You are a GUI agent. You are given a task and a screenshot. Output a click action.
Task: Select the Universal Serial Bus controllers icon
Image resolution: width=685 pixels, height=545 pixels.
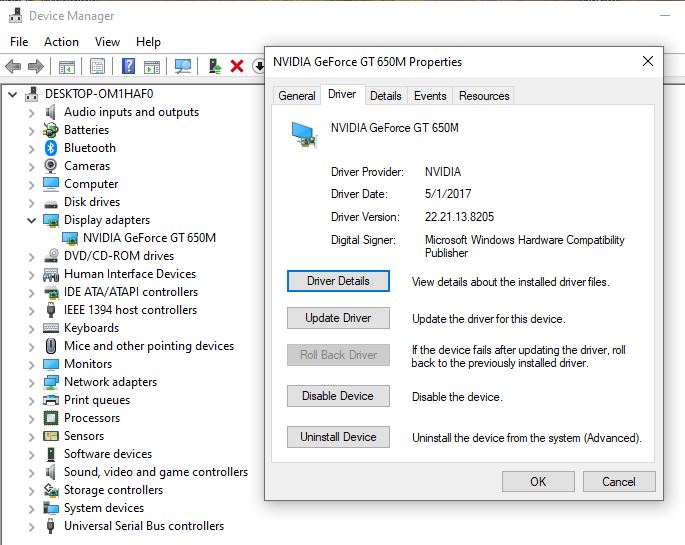51,526
